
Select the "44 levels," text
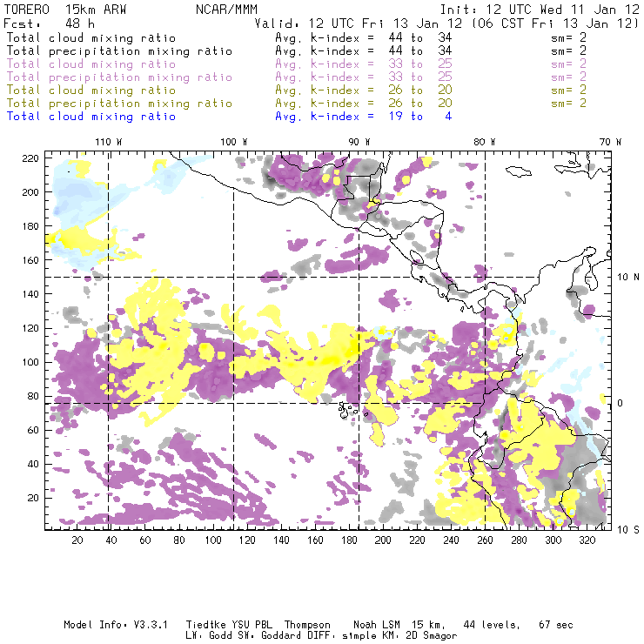pyautogui.click(x=492, y=625)
